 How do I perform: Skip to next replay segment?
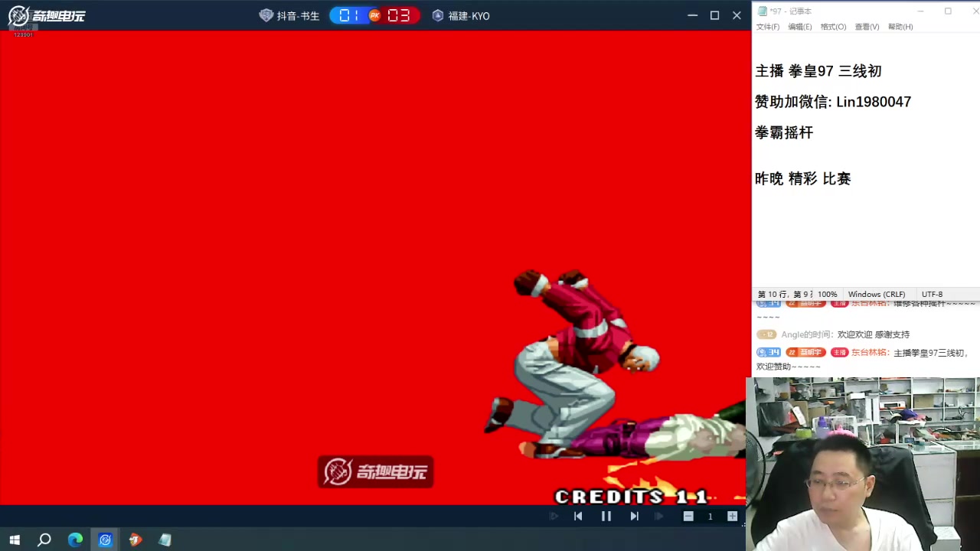[x=634, y=517]
